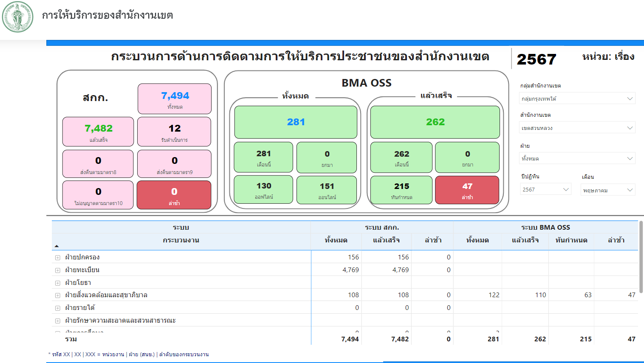
Task: Click the red BMA OSS ล่าช้า card showing 47
Action: (x=467, y=190)
